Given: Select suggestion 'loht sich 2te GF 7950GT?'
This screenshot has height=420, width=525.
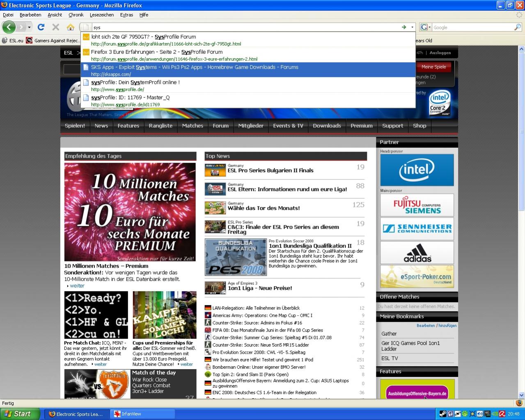Looking at the screenshot, I should click(248, 40).
